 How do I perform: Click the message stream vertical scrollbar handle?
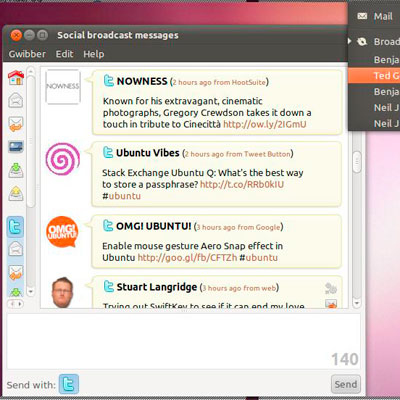pyautogui.click(x=357, y=162)
